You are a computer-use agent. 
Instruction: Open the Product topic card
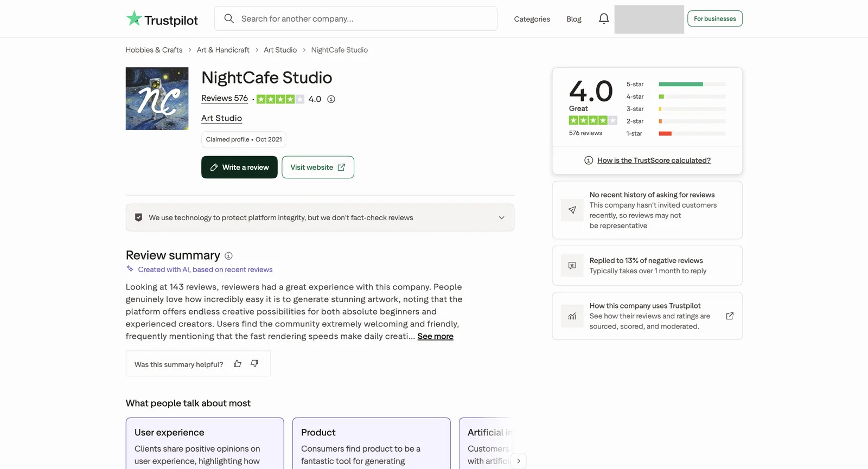[371, 443]
